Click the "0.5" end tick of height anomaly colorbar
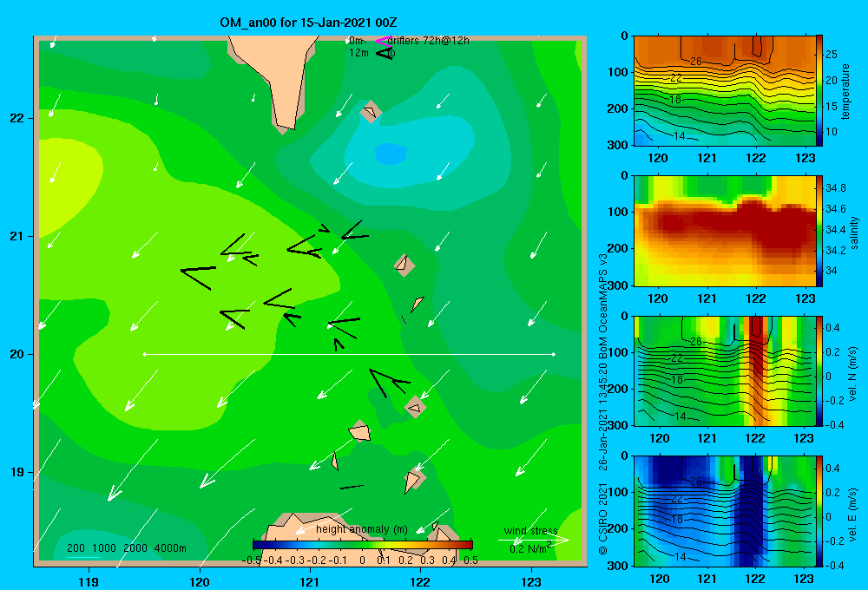Screen dimensions: 868x590 click(471, 560)
